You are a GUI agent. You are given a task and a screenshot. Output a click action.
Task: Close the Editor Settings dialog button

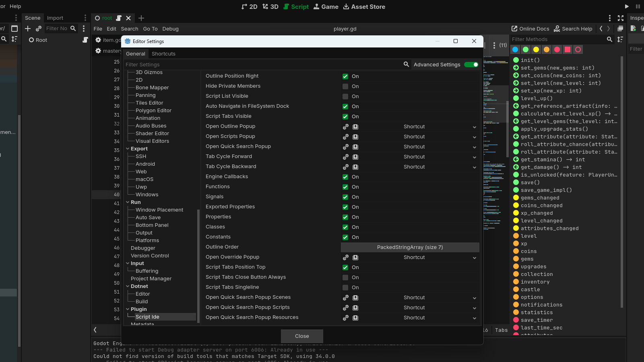(302, 336)
